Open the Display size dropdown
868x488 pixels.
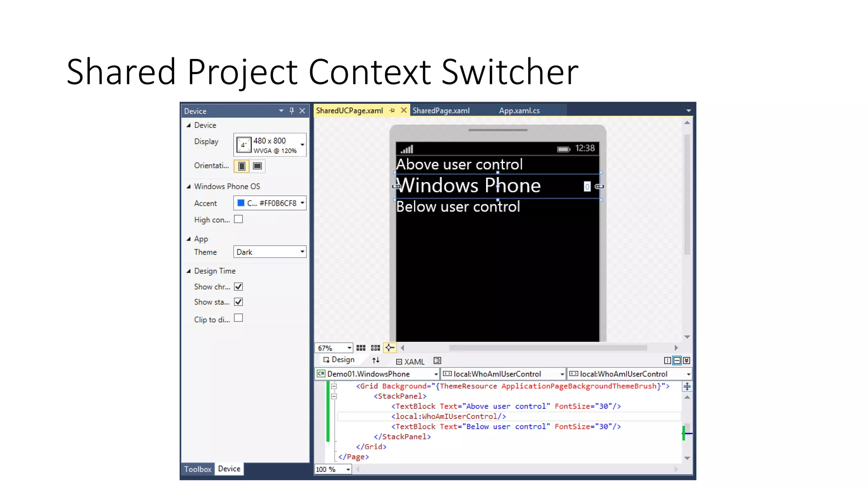click(270, 145)
